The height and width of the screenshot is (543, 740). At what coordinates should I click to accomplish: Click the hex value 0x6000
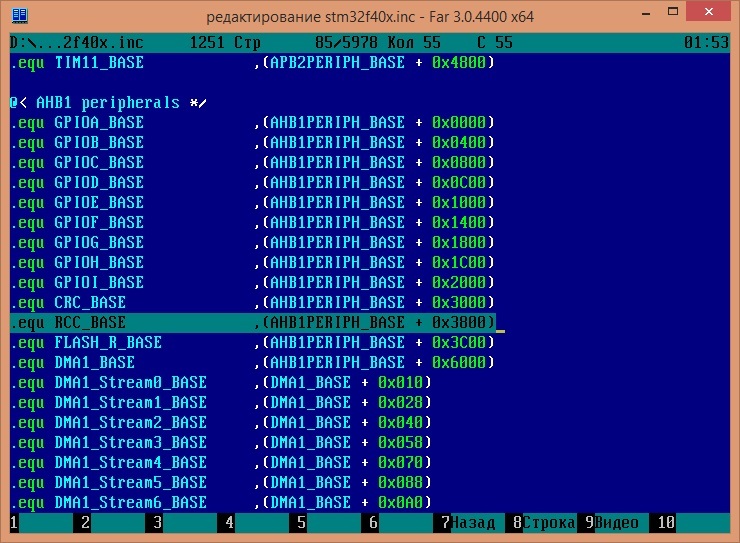click(459, 362)
